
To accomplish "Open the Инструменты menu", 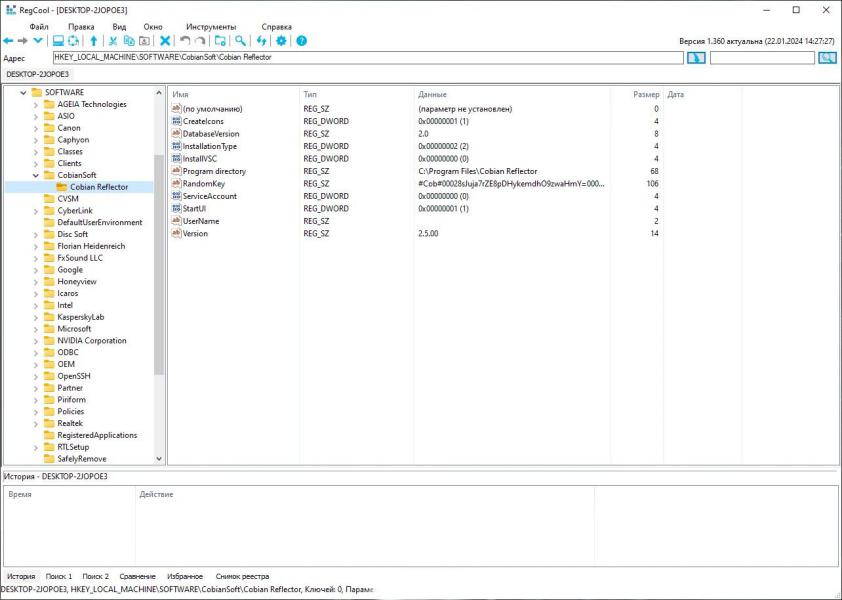I will (x=211, y=27).
